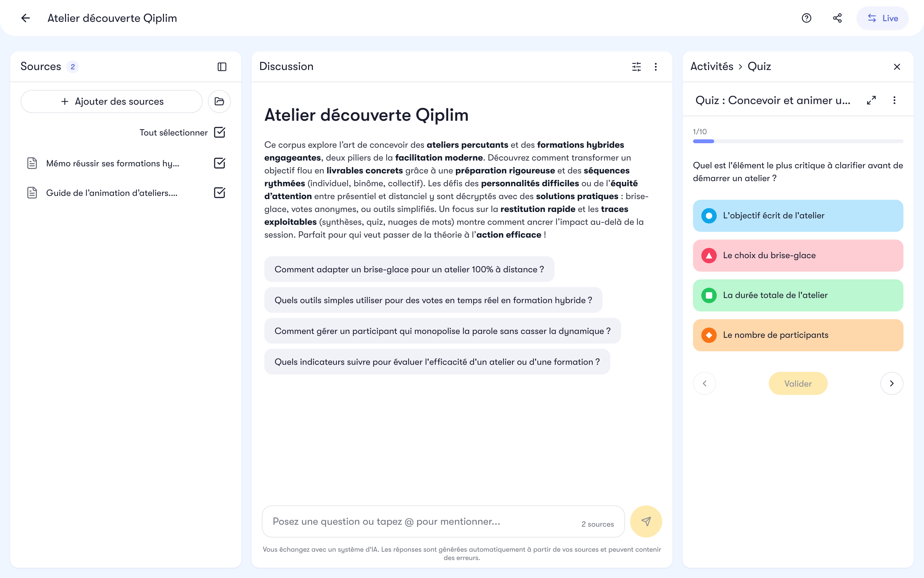
Task: Select answer Le choix du brise-glace
Action: 798,255
